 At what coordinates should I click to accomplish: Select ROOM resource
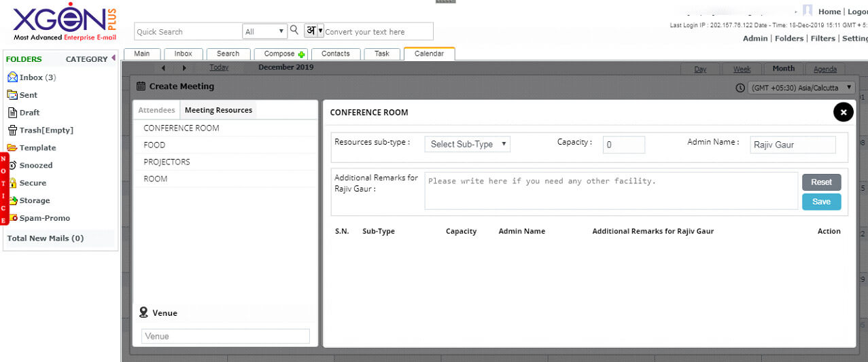(226, 179)
